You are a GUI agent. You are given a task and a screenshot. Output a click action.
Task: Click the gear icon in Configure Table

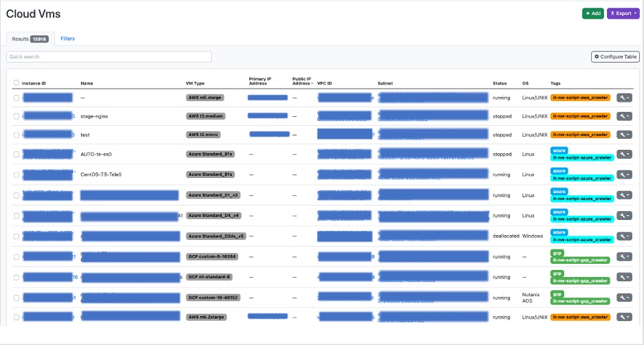(x=597, y=56)
